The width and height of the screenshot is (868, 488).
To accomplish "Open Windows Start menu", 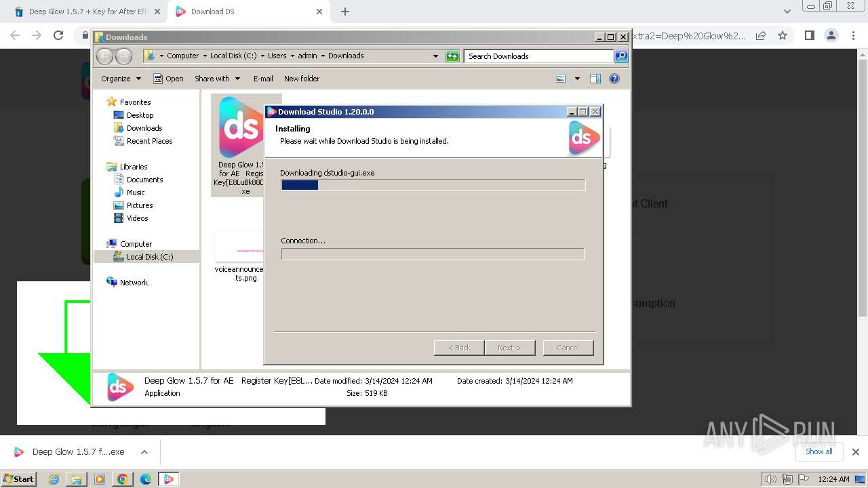I will tap(19, 479).
